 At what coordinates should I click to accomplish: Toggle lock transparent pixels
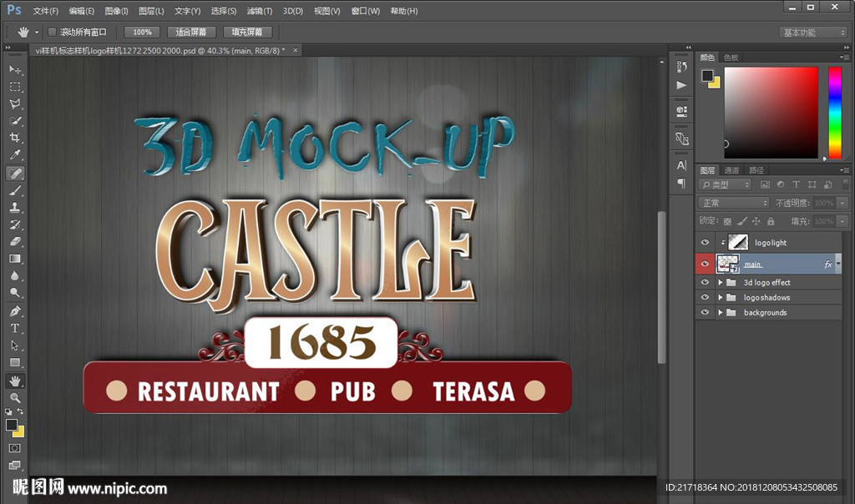[x=727, y=221]
